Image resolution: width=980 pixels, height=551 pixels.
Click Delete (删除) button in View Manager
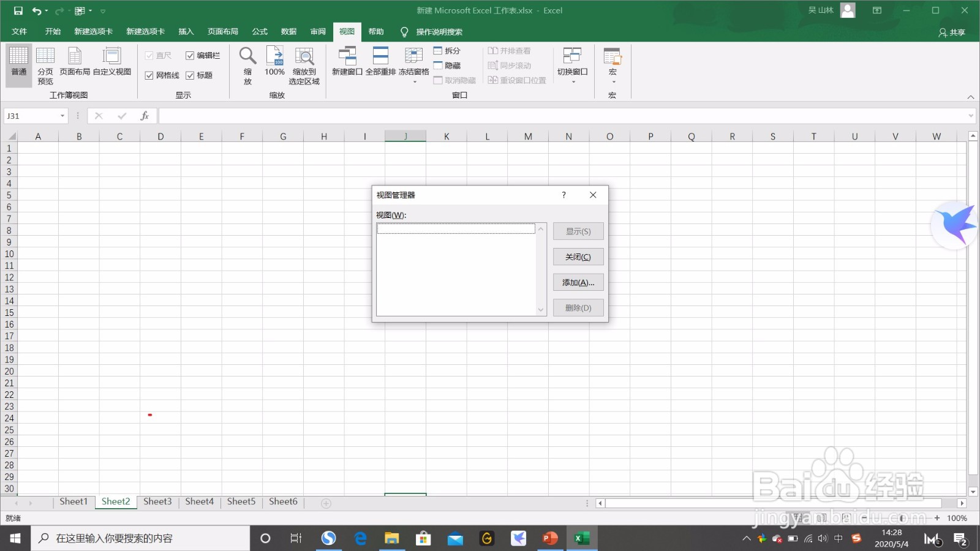pos(578,308)
